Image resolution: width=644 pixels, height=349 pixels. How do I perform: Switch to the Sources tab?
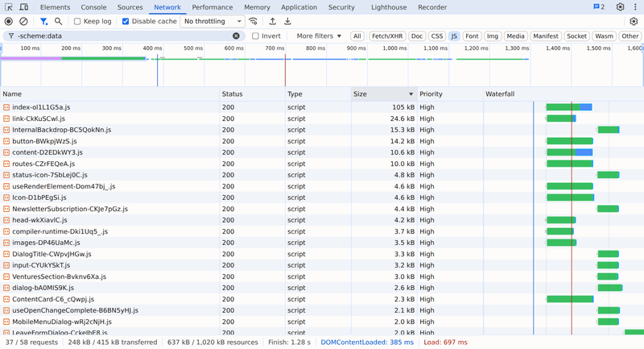point(130,7)
